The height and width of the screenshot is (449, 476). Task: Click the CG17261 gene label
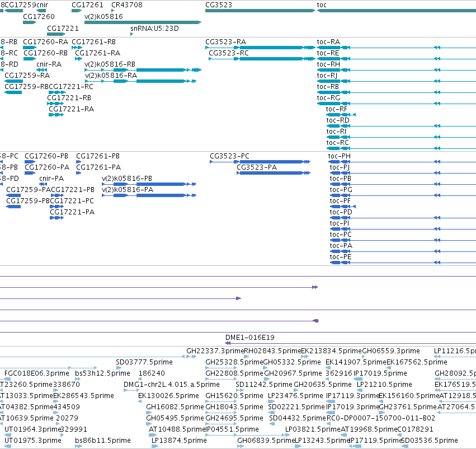click(87, 5)
